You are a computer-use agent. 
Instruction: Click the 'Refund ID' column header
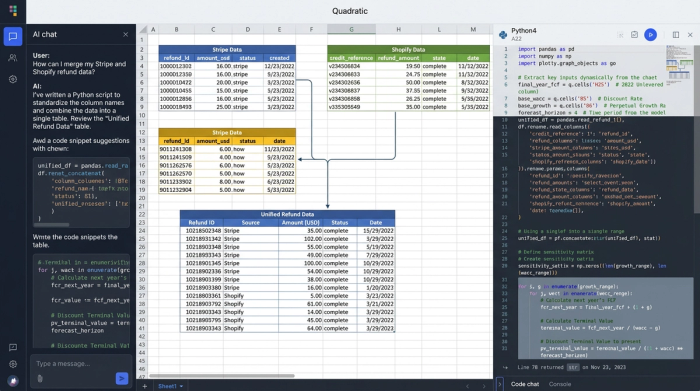point(201,222)
